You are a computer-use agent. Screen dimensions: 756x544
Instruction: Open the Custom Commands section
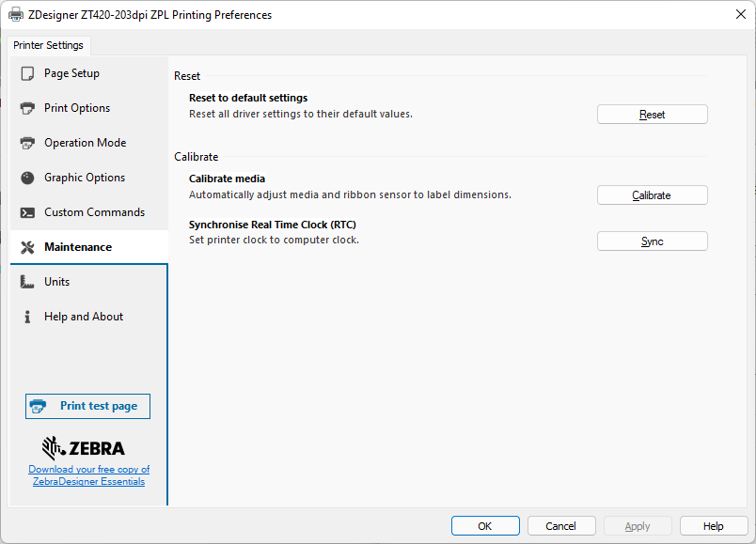pos(94,212)
